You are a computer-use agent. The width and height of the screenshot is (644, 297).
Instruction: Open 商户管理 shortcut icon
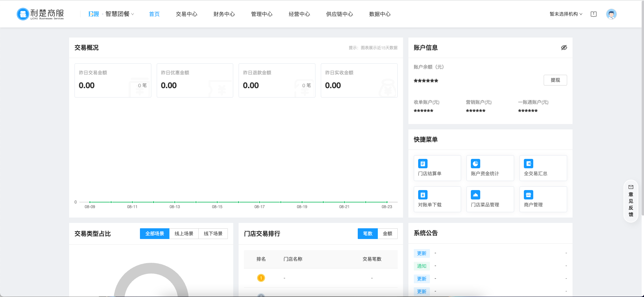(529, 195)
